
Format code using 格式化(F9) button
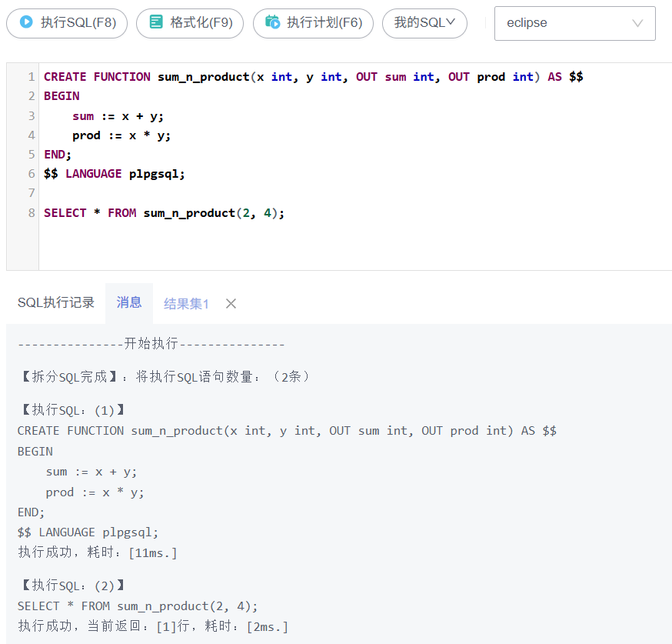coord(190,23)
